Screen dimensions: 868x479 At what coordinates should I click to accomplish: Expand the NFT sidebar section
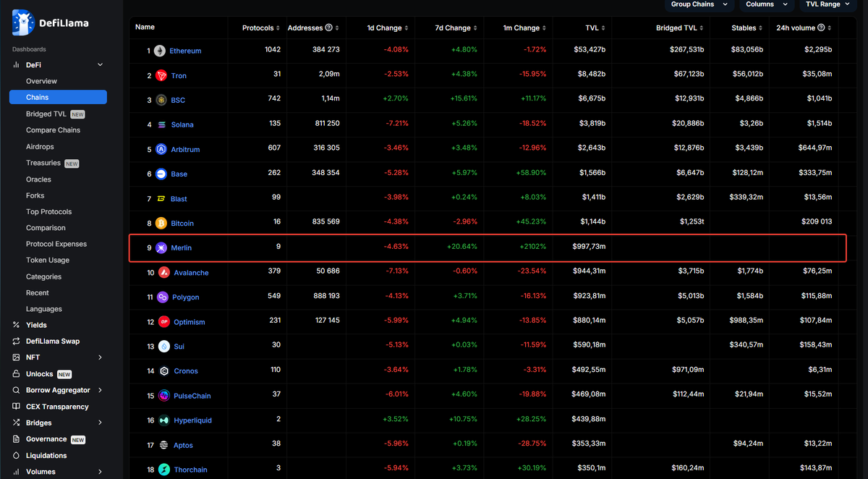click(100, 357)
